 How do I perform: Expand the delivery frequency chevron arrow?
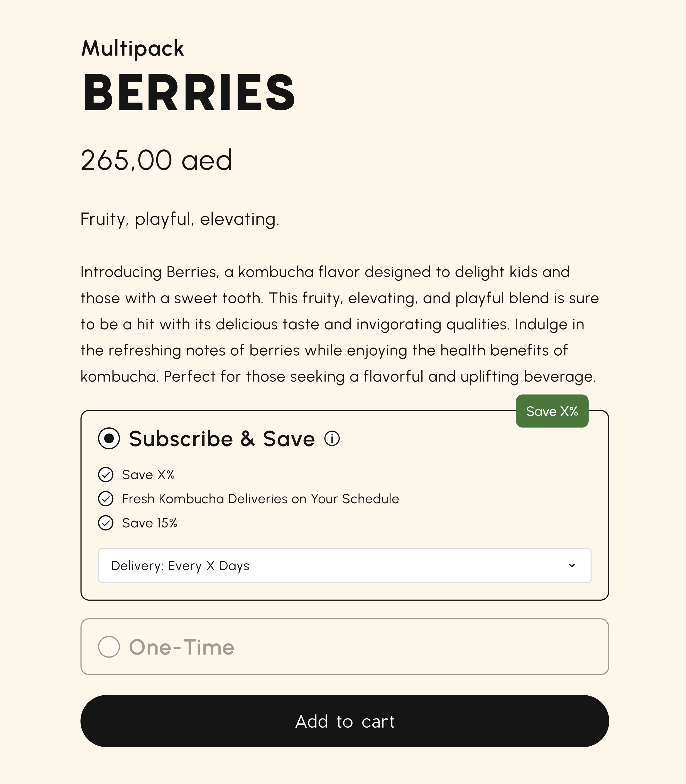click(572, 565)
